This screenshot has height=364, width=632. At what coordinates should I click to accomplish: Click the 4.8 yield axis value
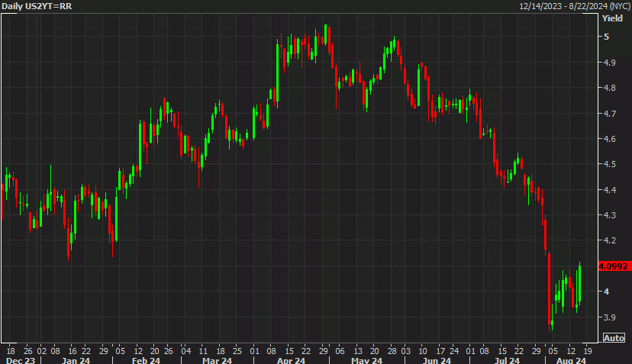pos(609,88)
